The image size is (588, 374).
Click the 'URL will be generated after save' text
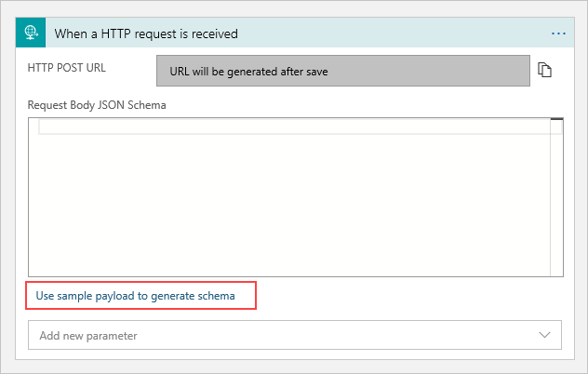tap(248, 71)
